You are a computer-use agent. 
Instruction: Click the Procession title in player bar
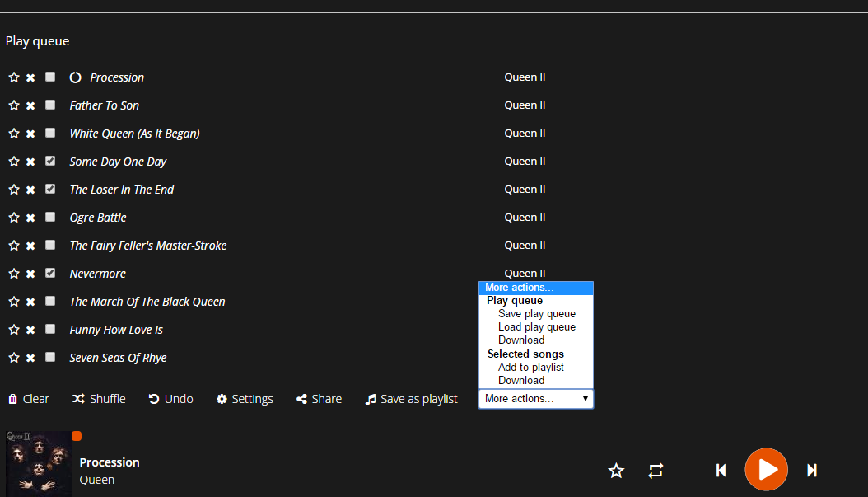110,462
